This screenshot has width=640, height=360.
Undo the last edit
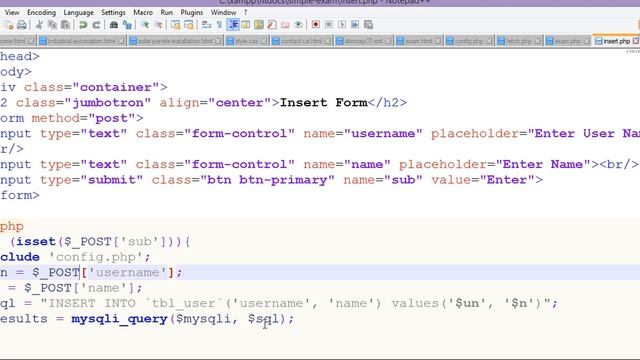[83, 25]
